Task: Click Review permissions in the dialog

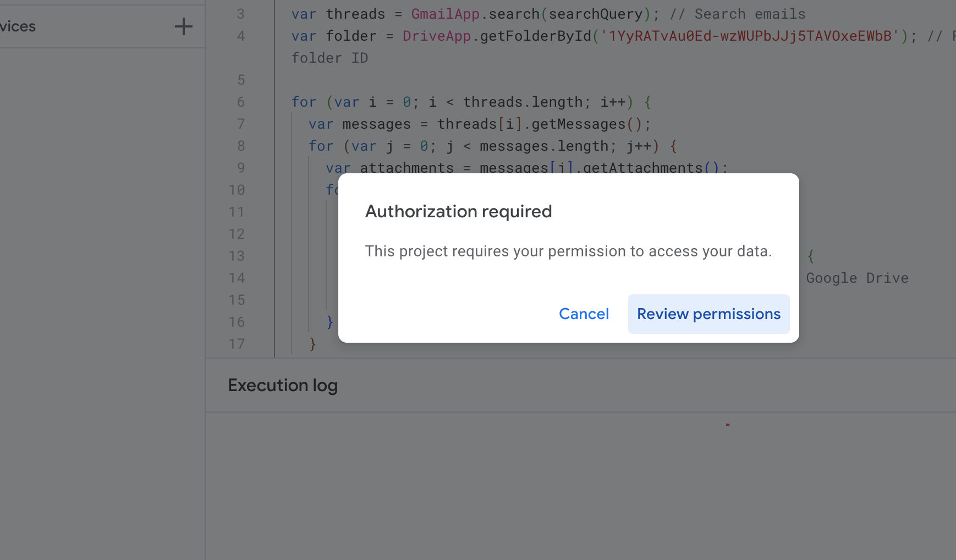Action: [708, 314]
